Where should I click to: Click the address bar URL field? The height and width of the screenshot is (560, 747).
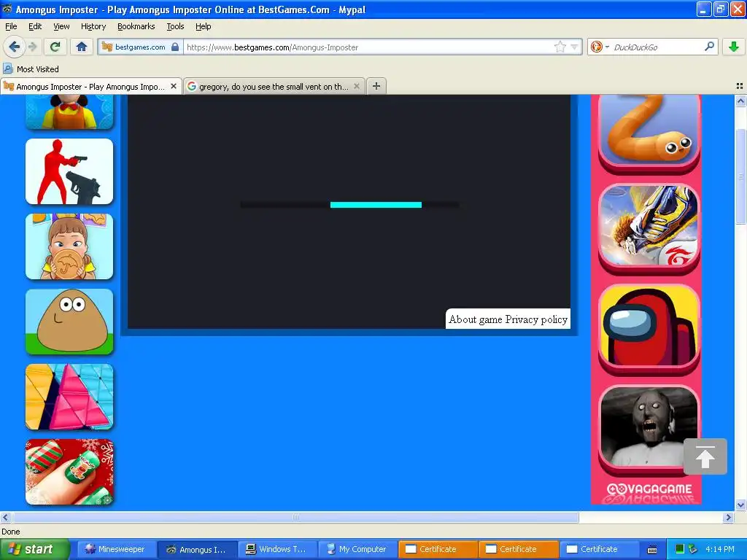click(369, 47)
